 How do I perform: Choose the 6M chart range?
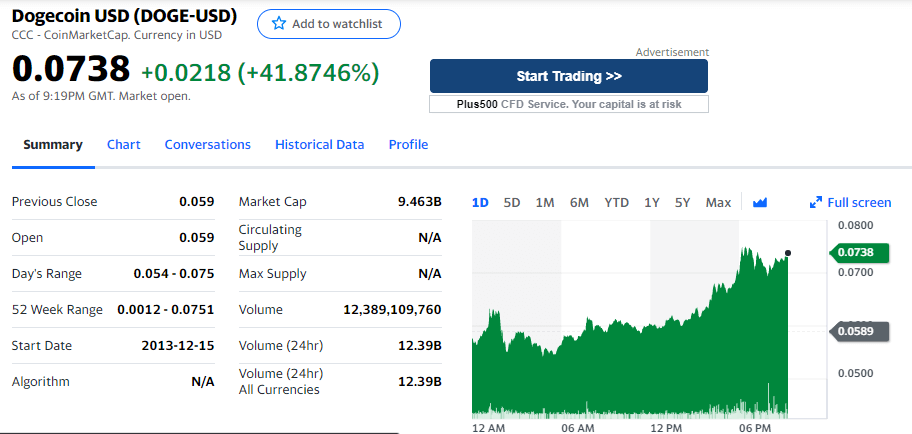(x=579, y=202)
